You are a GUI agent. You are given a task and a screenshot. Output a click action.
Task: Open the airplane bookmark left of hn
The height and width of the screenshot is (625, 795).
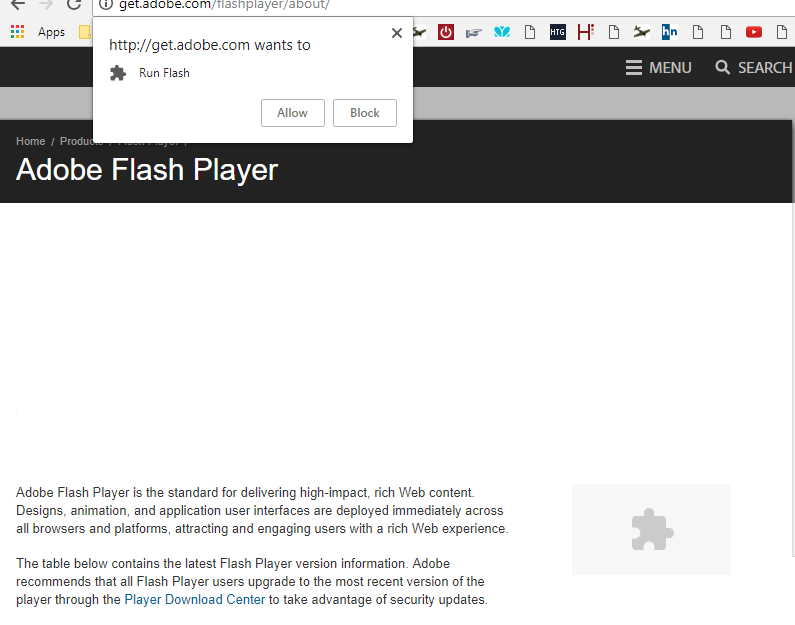click(641, 32)
